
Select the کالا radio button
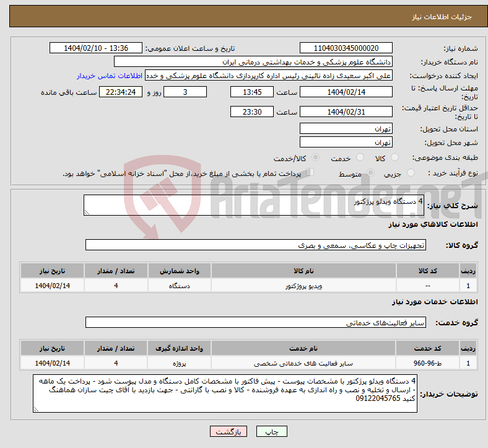click(394, 157)
